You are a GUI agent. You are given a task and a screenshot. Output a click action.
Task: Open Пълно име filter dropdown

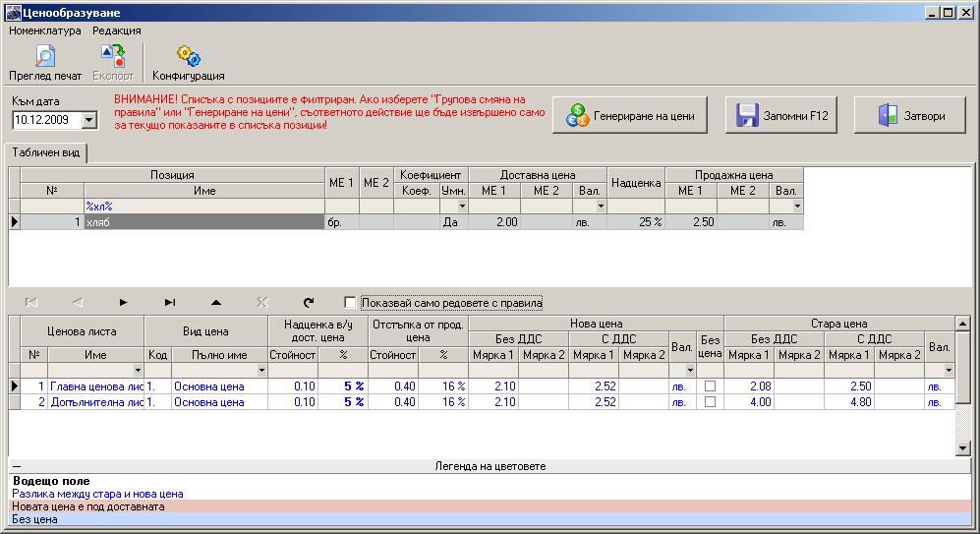click(x=261, y=370)
